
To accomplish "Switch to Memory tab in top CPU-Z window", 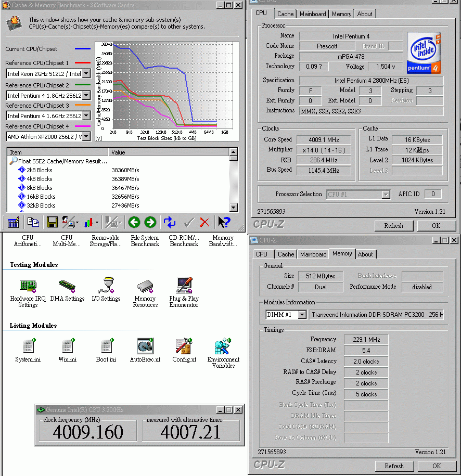I will [341, 14].
